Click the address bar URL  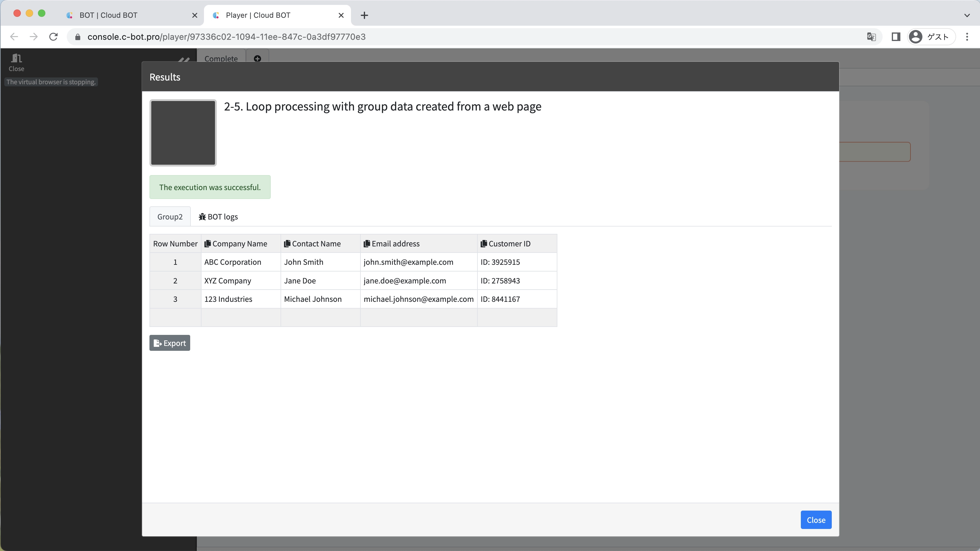(226, 37)
